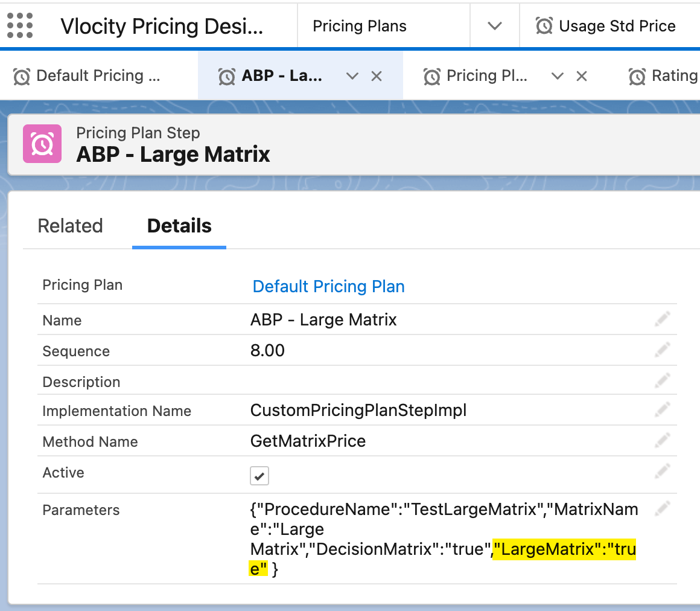Open the Default Pricing ... workspace tab

[x=98, y=75]
